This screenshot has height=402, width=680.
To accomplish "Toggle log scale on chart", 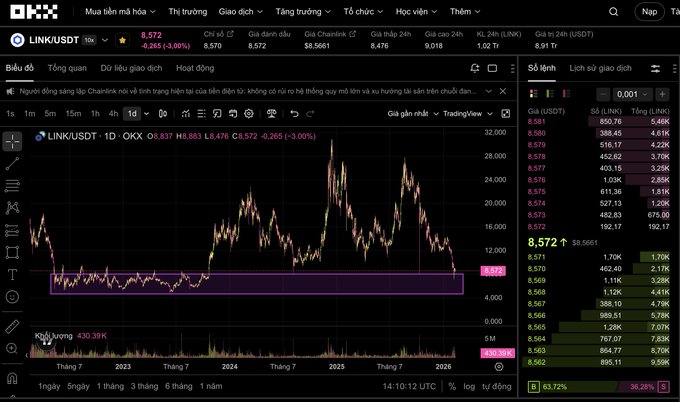I will tap(466, 386).
